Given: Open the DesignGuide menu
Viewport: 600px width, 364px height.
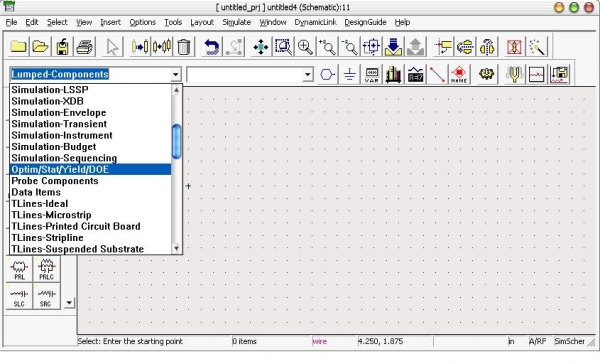Looking at the screenshot, I should (x=365, y=22).
